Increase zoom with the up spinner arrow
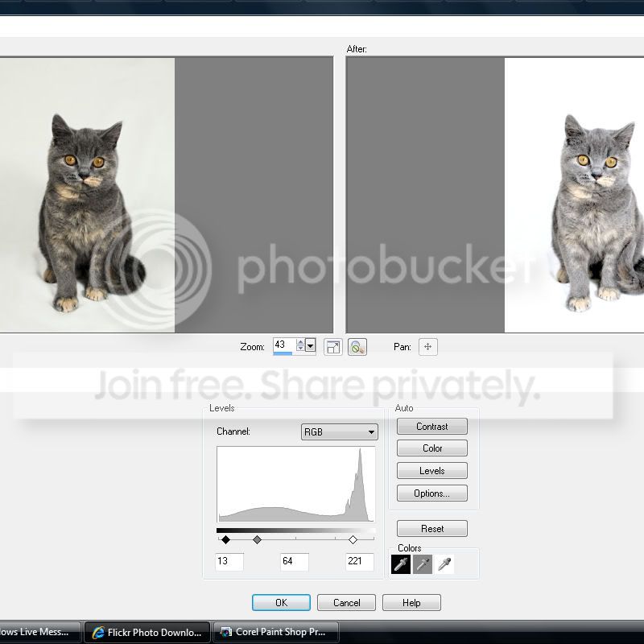 (300, 342)
